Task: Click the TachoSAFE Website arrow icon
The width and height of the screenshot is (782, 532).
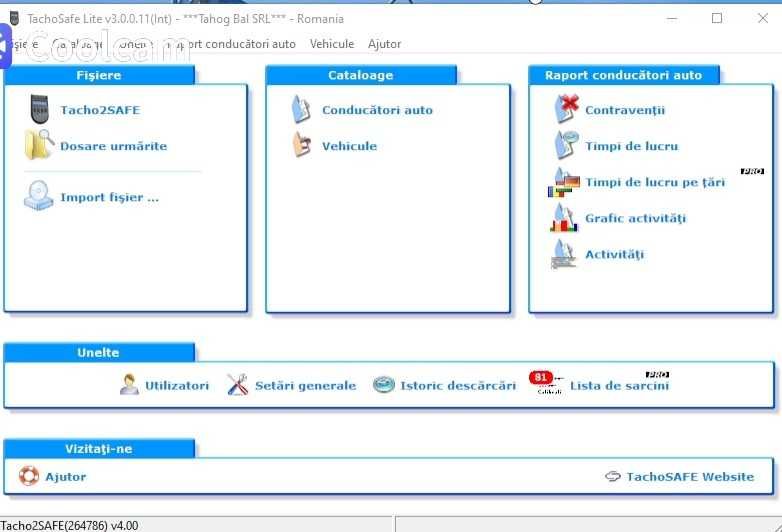Action: coord(613,476)
